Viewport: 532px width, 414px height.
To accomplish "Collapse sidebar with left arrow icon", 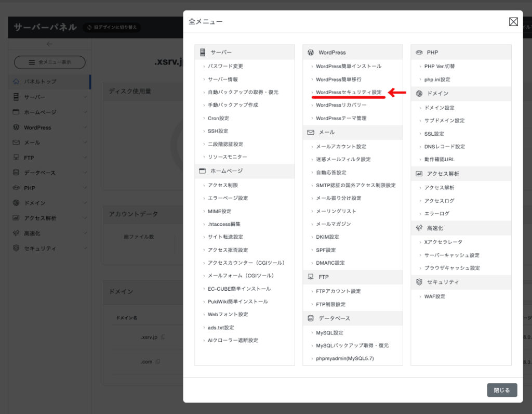I will pos(49,44).
